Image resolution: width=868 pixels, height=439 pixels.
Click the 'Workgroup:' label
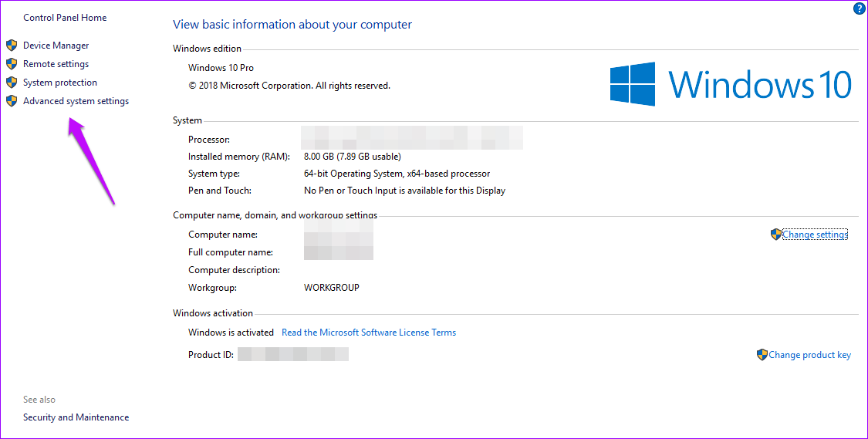213,288
